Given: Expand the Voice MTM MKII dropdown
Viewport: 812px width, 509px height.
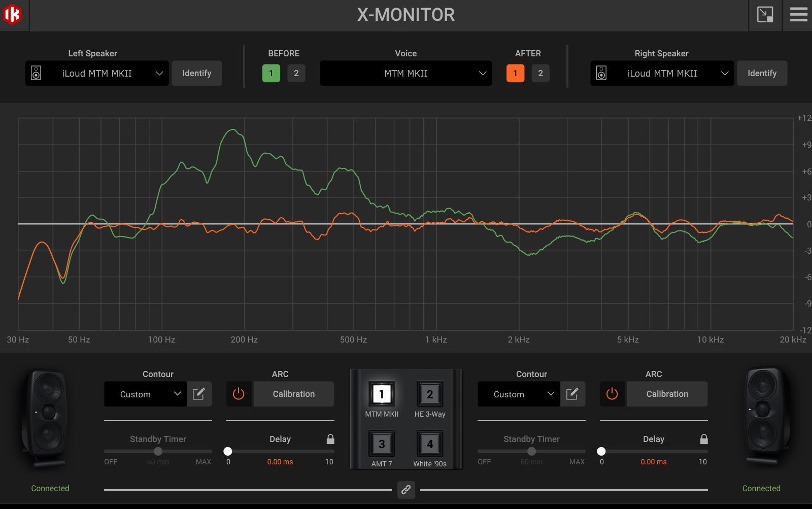Looking at the screenshot, I should [405, 73].
